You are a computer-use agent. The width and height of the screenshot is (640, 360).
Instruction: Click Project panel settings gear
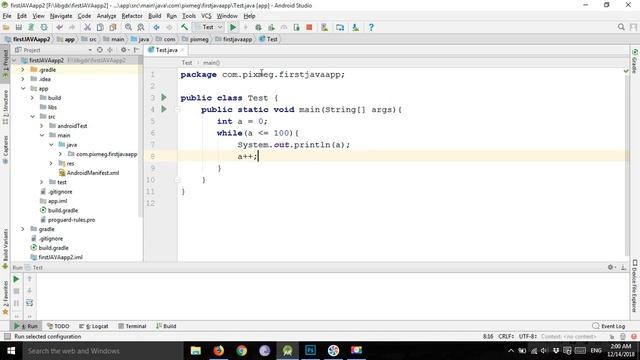[x=124, y=50]
